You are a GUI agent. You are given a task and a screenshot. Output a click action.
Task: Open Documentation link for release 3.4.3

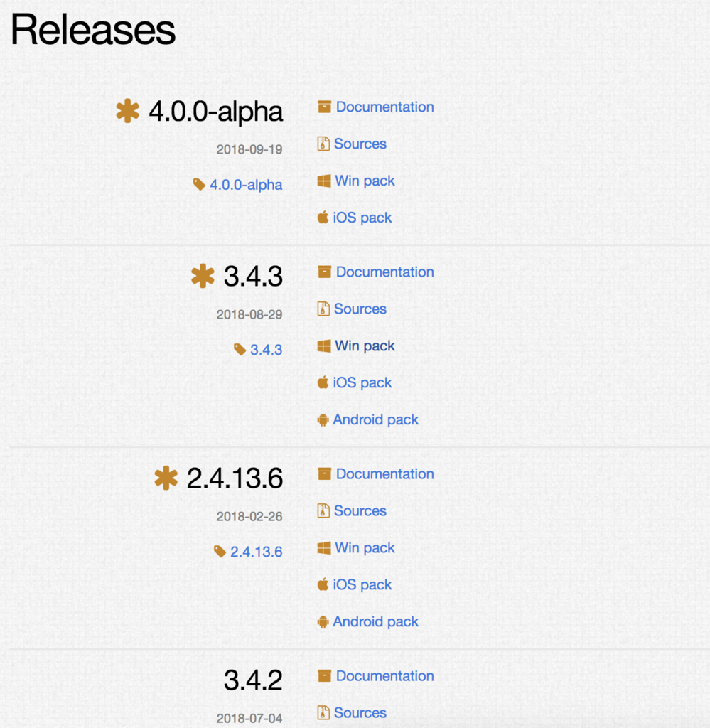pos(384,272)
